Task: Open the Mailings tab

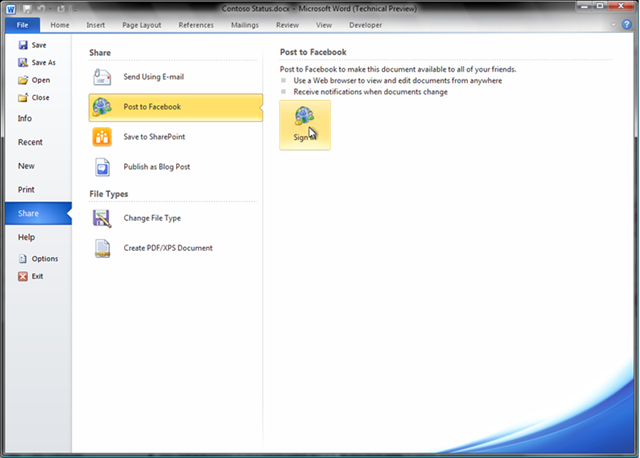Action: click(244, 25)
